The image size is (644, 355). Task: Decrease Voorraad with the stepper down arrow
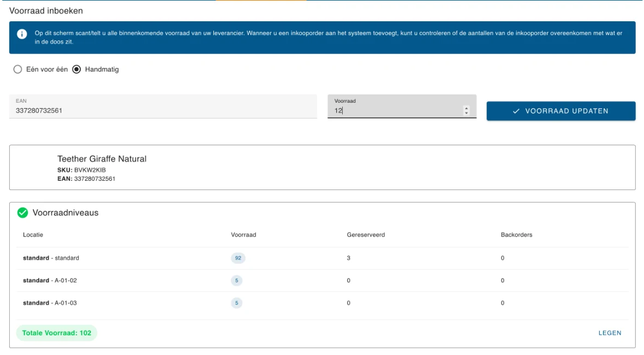(x=466, y=113)
